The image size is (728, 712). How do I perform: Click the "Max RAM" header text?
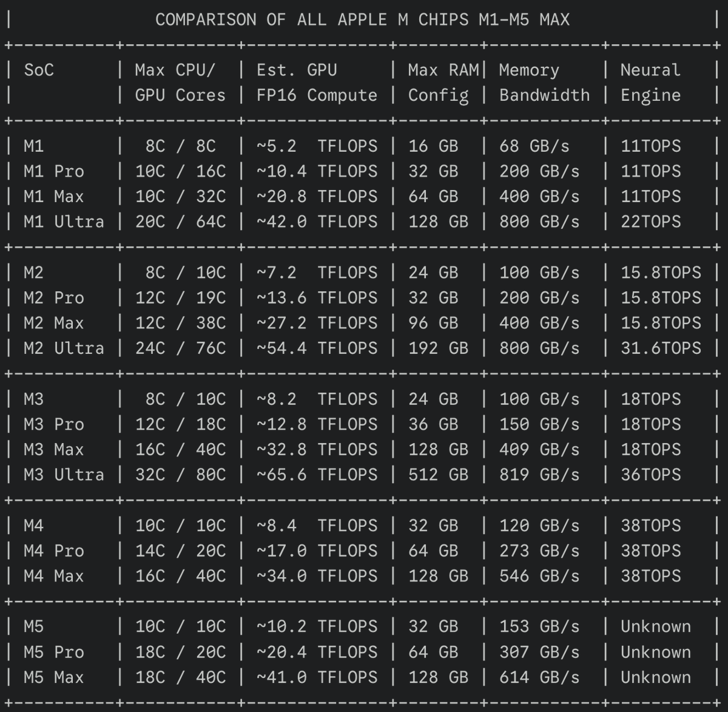point(443,70)
